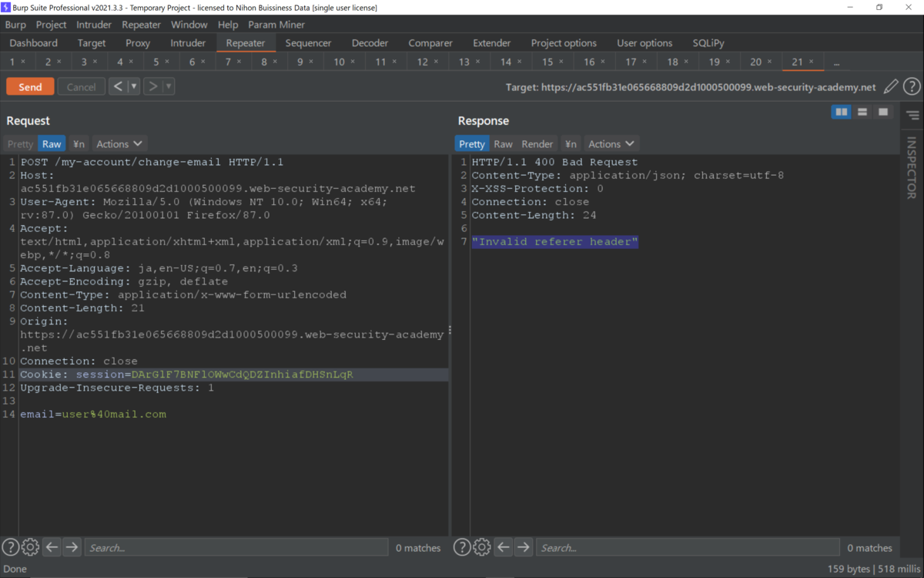The width and height of the screenshot is (924, 578).
Task: Open the request history dropdown beside back arrow
Action: (x=134, y=86)
